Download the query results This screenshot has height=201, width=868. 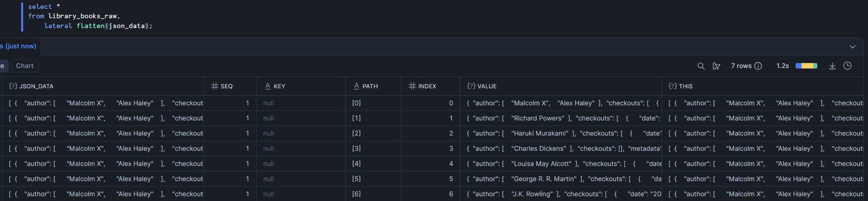832,66
